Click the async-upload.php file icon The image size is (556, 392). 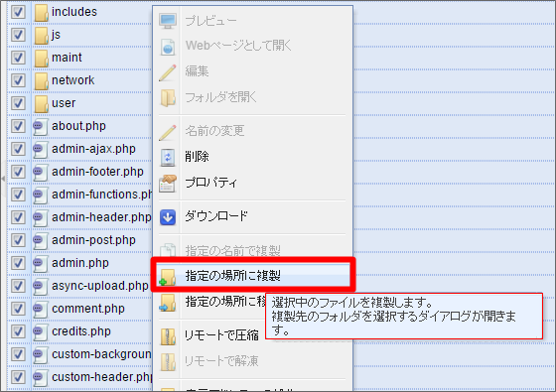click(x=40, y=287)
